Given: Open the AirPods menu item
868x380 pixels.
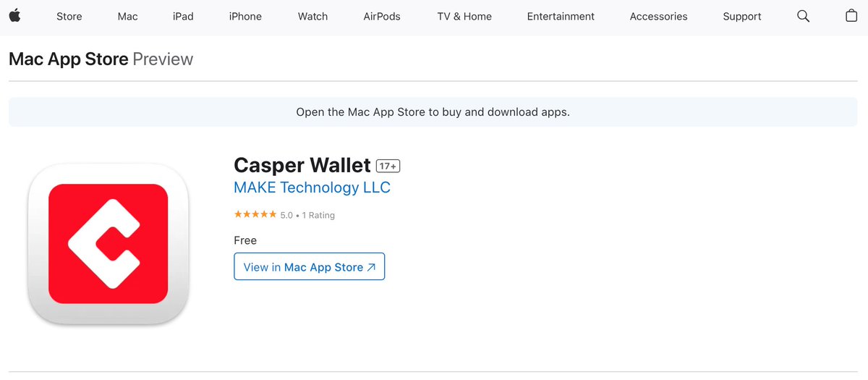Looking at the screenshot, I should click(382, 16).
